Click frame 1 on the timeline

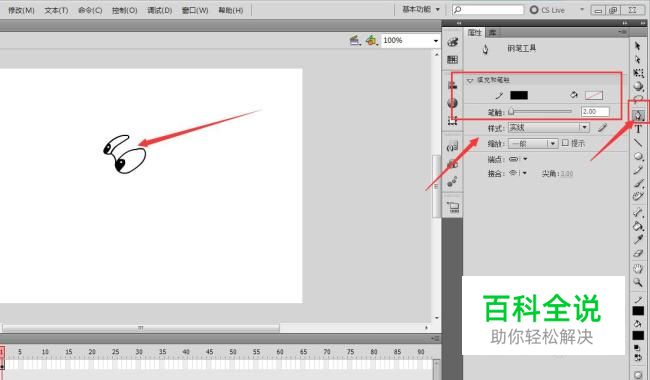[2, 365]
